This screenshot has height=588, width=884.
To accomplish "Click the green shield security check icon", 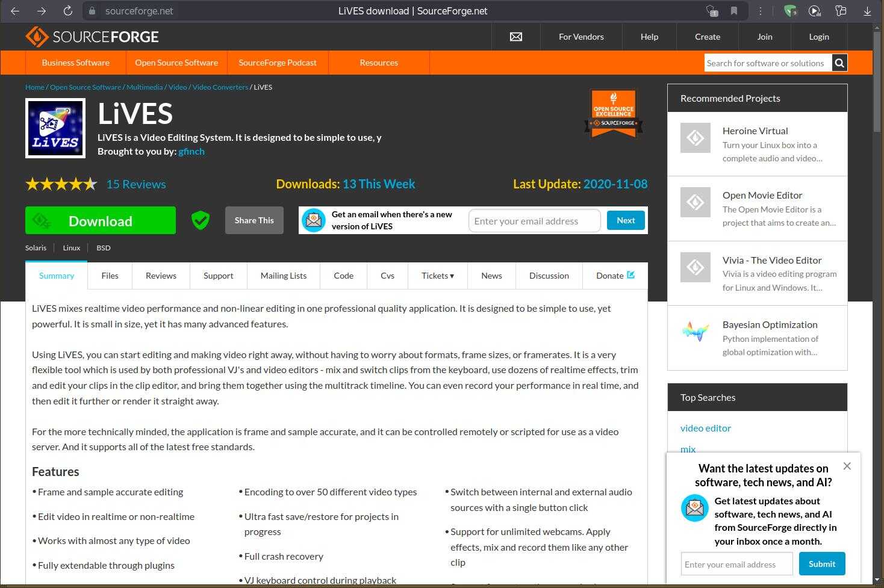I will [x=201, y=220].
